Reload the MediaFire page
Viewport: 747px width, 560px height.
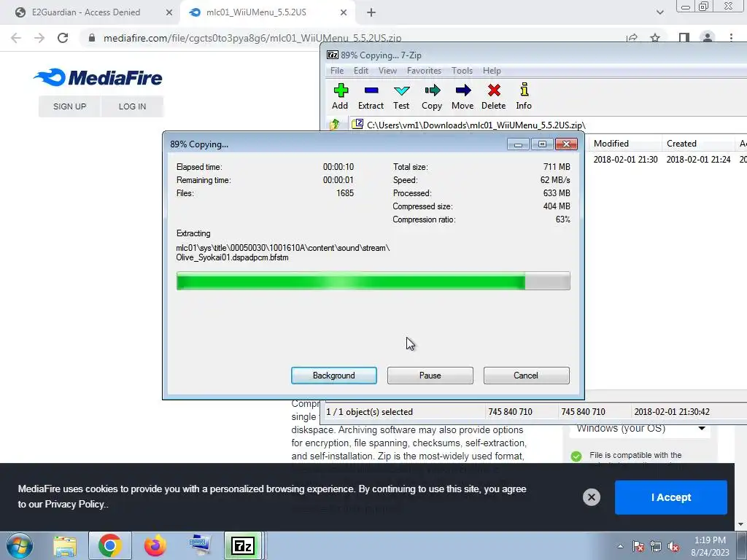tap(63, 38)
